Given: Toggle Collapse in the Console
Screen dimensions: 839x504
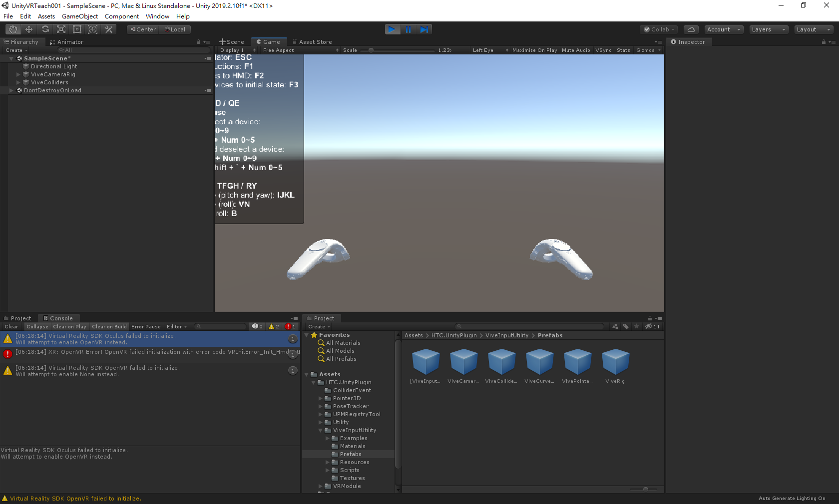Looking at the screenshot, I should [37, 326].
